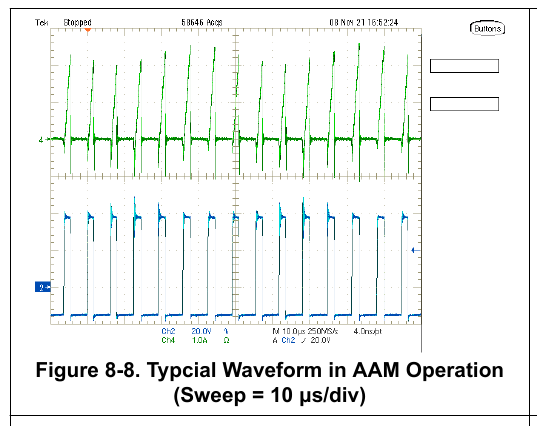Click the orange trigger position marker
The image size is (537, 426).
(88, 30)
